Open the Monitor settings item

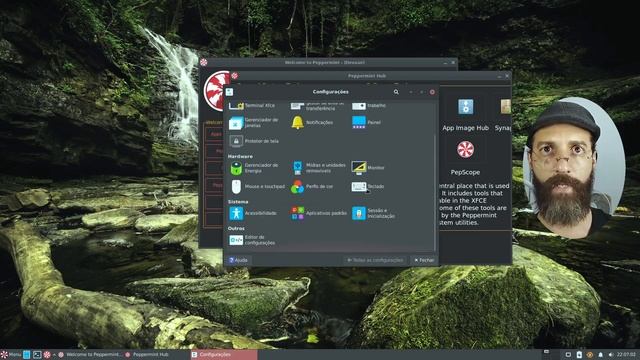coord(368,168)
